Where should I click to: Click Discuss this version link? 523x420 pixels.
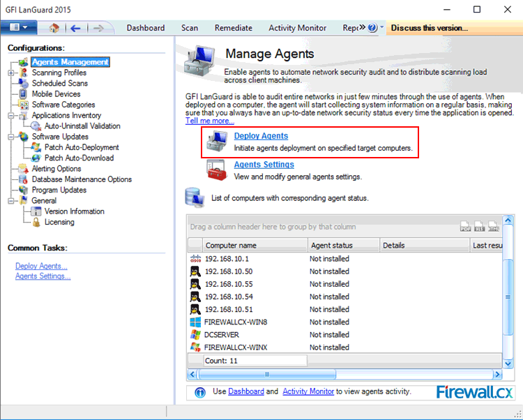tap(429, 28)
